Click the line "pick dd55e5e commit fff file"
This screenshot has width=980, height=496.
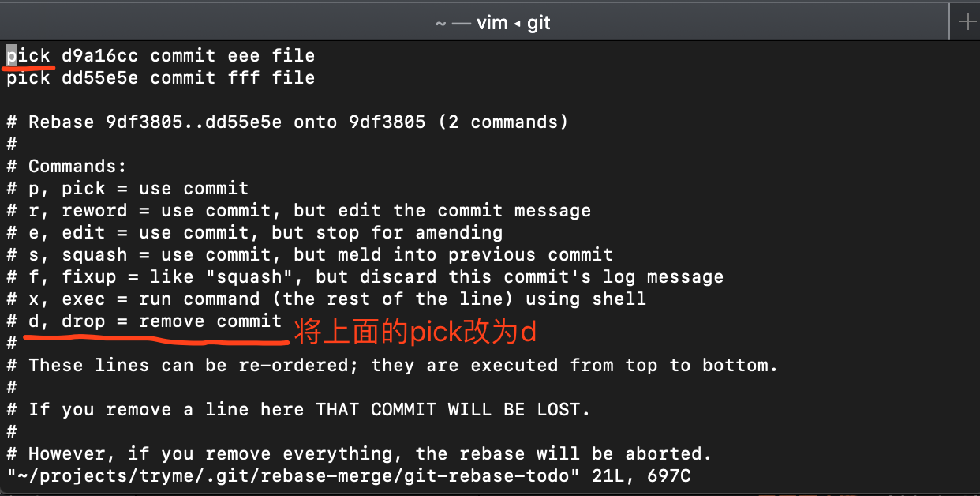(158, 77)
